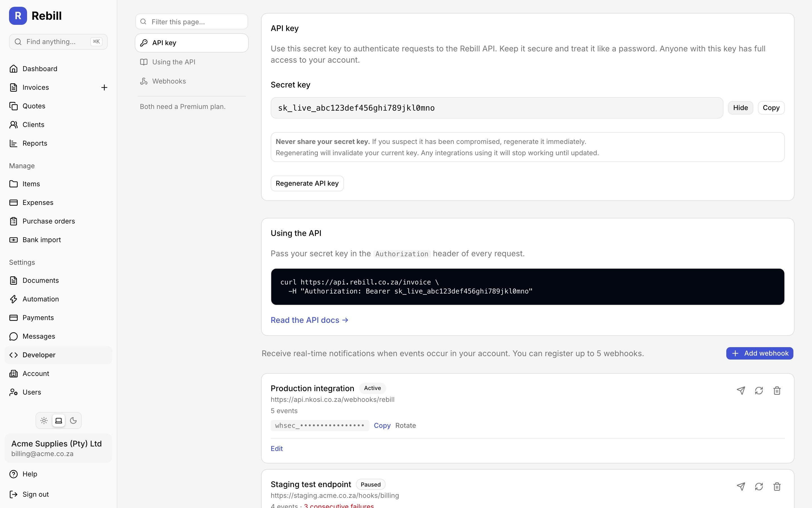Select system theme laptop icon
The image size is (812, 508).
pos(59,421)
